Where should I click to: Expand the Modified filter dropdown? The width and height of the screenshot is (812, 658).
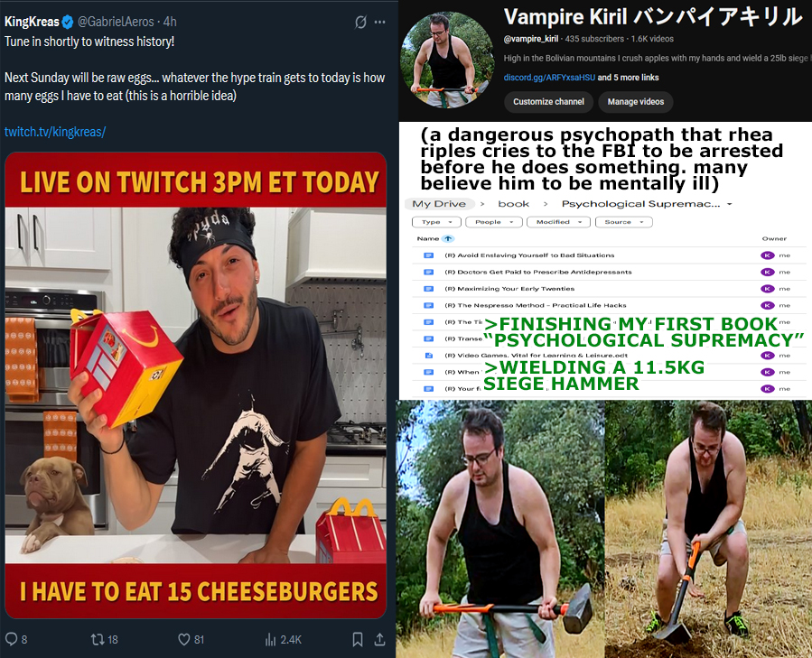click(558, 222)
